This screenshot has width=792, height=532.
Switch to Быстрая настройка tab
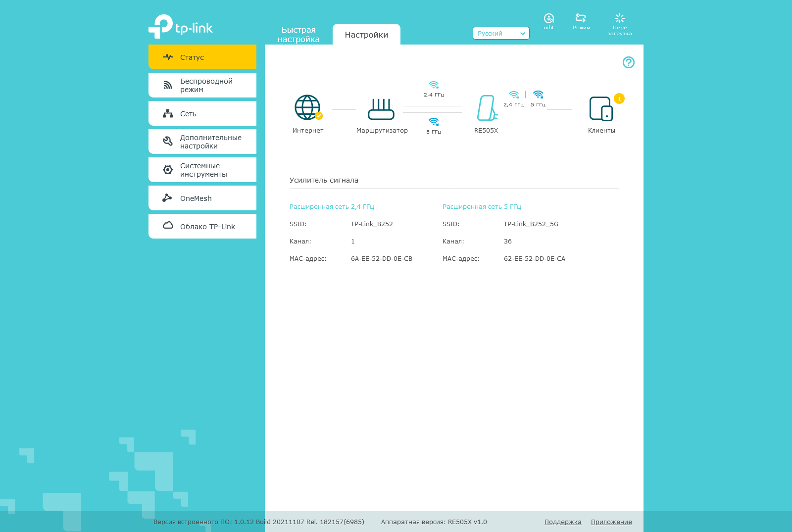click(x=298, y=35)
